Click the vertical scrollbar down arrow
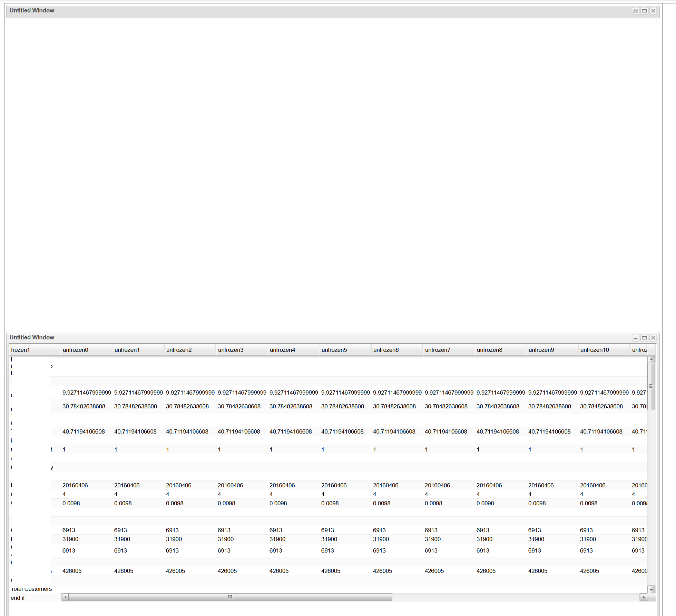Viewport: 676px width, 616px height. [651, 589]
